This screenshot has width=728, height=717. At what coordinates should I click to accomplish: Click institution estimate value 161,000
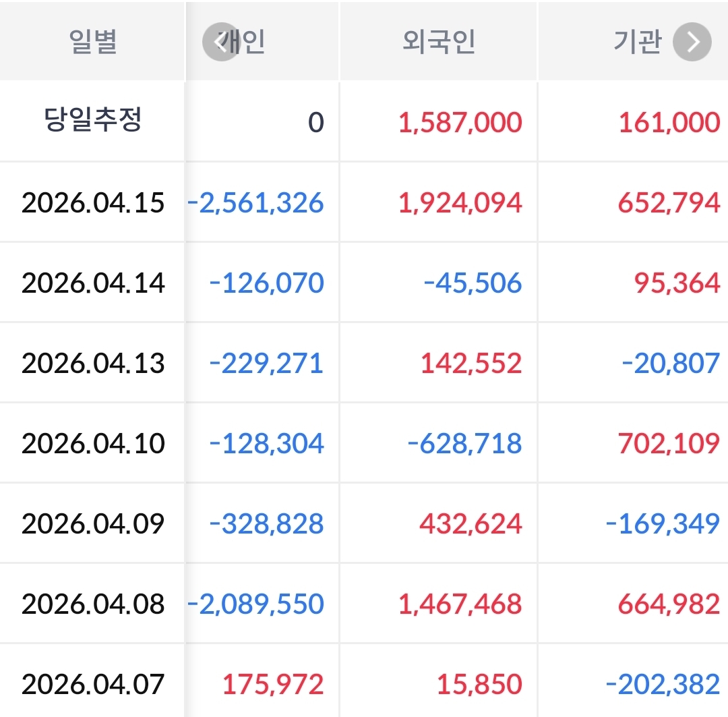[x=669, y=123]
